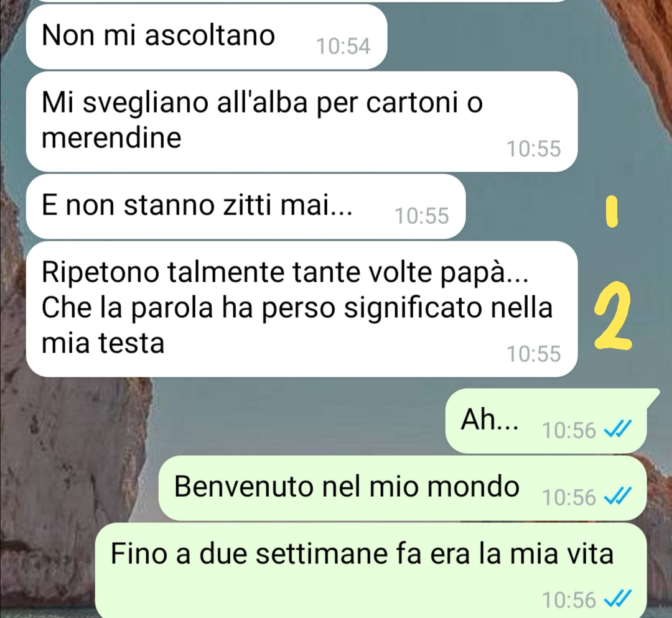Select the "Mi svegliano all'alba" message
This screenshot has width=672, height=618.
[302, 122]
